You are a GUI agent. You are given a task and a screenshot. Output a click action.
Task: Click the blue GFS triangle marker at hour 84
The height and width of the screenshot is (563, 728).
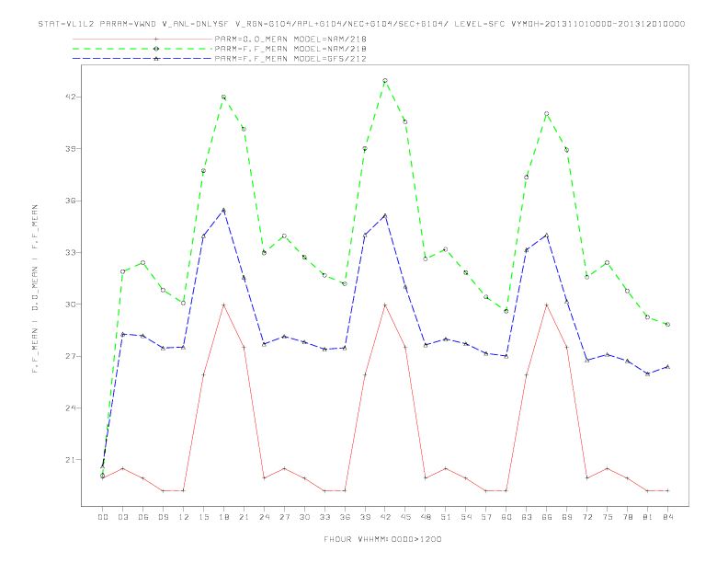click(667, 366)
